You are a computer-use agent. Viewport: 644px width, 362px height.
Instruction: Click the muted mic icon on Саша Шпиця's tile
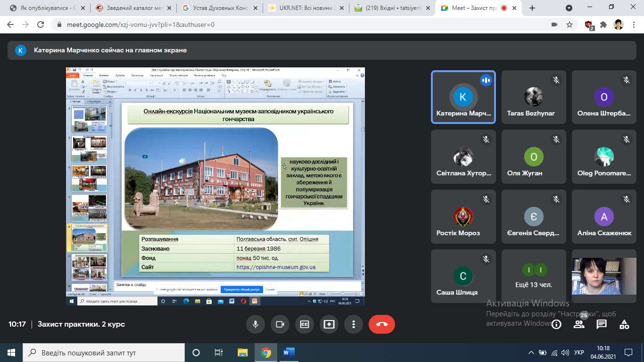(x=486, y=259)
